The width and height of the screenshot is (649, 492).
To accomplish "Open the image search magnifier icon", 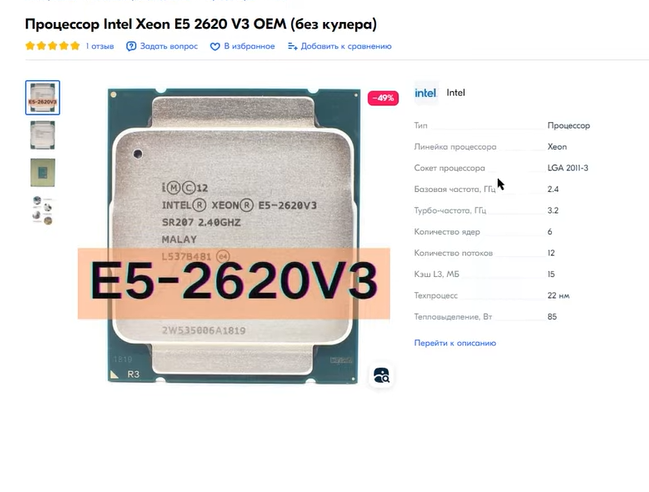I will point(381,375).
